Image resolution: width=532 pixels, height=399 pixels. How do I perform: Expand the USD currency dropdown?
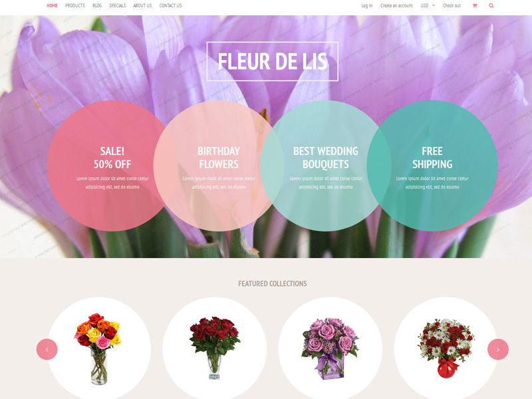click(x=428, y=6)
